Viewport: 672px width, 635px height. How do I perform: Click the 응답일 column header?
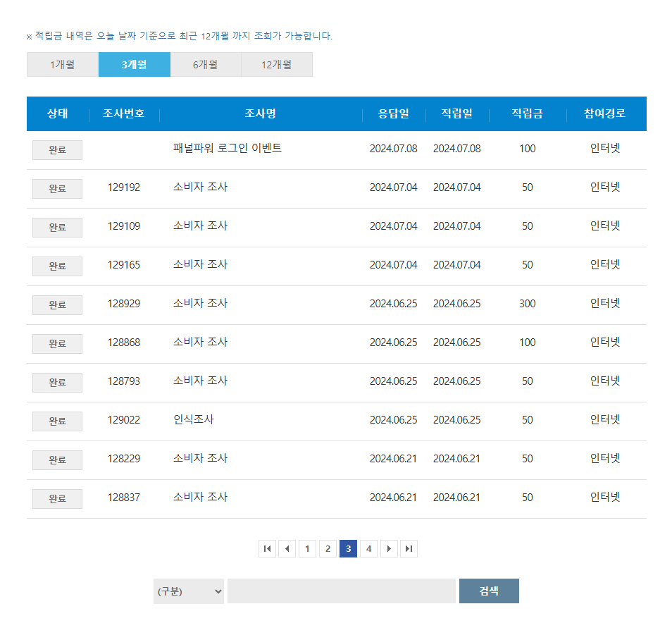[x=394, y=113]
